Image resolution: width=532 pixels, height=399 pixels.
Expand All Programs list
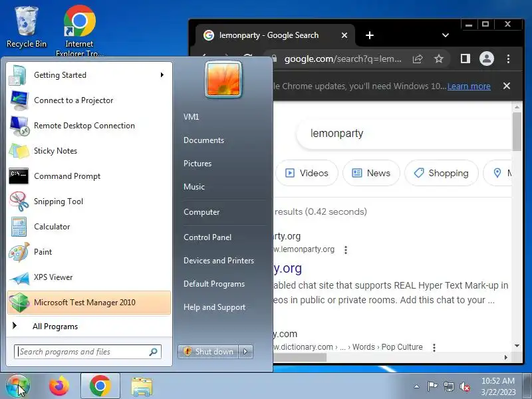point(89,327)
